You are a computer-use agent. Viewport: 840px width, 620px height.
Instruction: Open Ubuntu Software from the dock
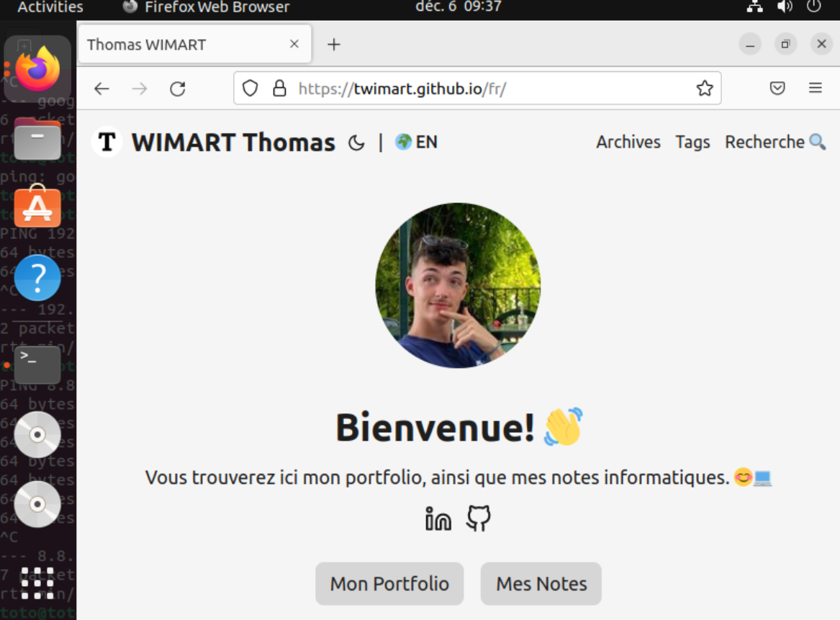point(37,207)
